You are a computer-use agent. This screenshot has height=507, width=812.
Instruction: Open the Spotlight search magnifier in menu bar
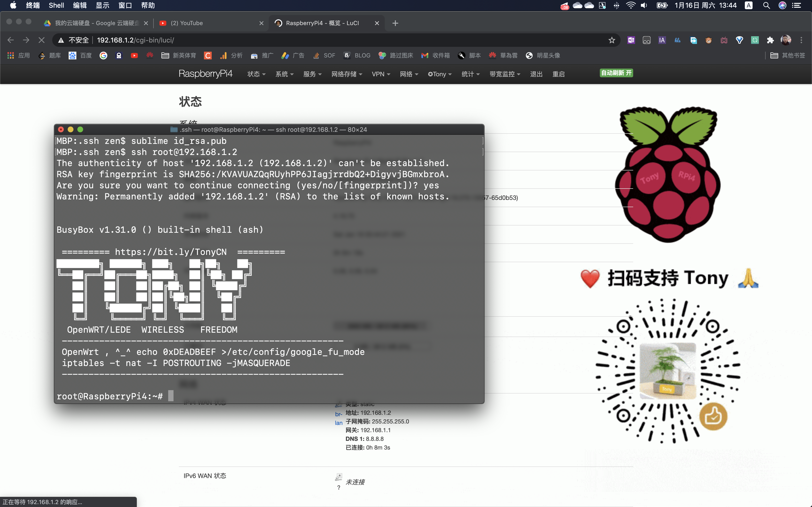click(x=766, y=5)
